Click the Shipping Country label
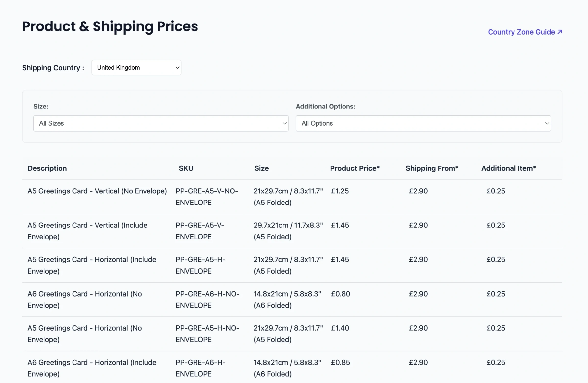Image resolution: width=588 pixels, height=383 pixels. point(53,67)
